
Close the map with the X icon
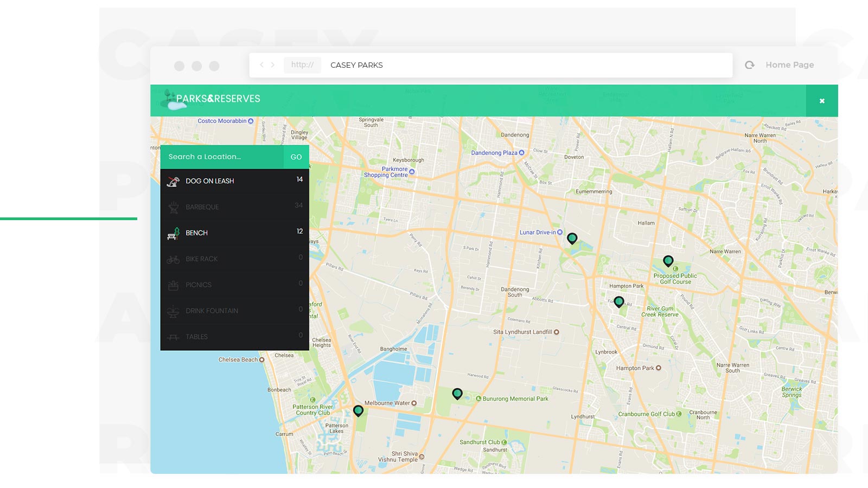point(822,101)
